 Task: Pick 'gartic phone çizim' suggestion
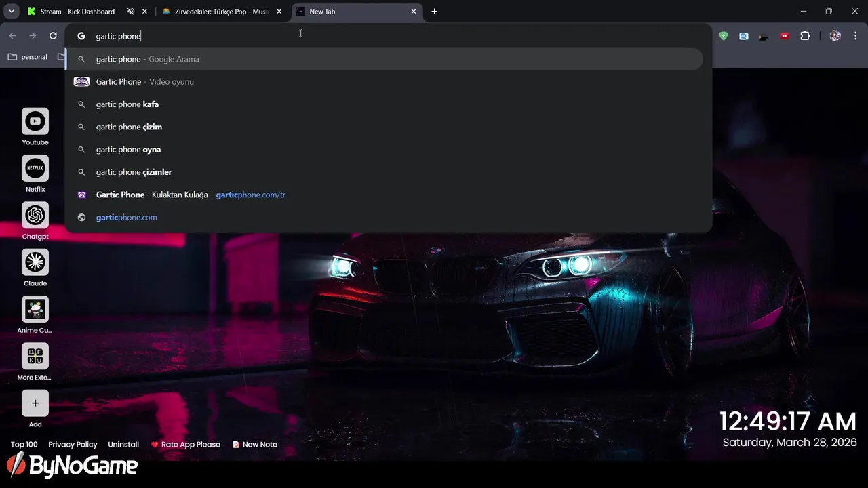coord(384,127)
